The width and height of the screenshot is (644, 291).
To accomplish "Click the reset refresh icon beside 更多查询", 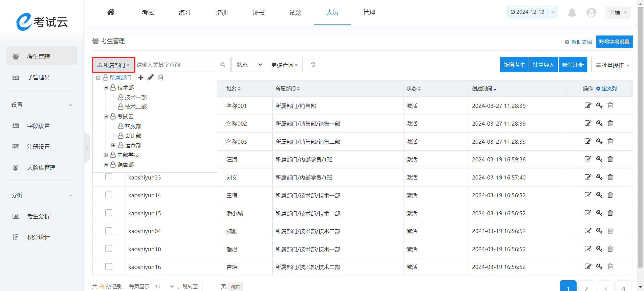I will click(x=313, y=65).
